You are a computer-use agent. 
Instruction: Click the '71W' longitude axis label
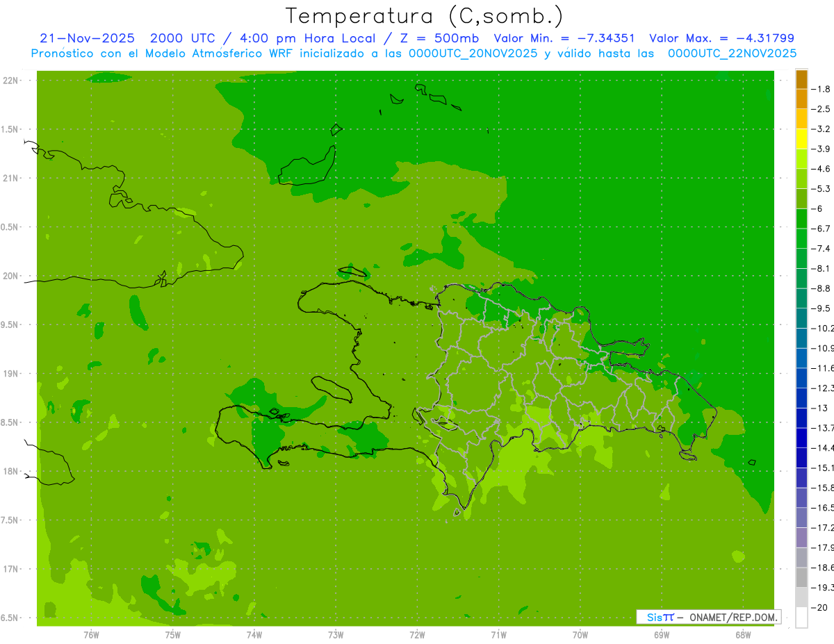click(498, 635)
